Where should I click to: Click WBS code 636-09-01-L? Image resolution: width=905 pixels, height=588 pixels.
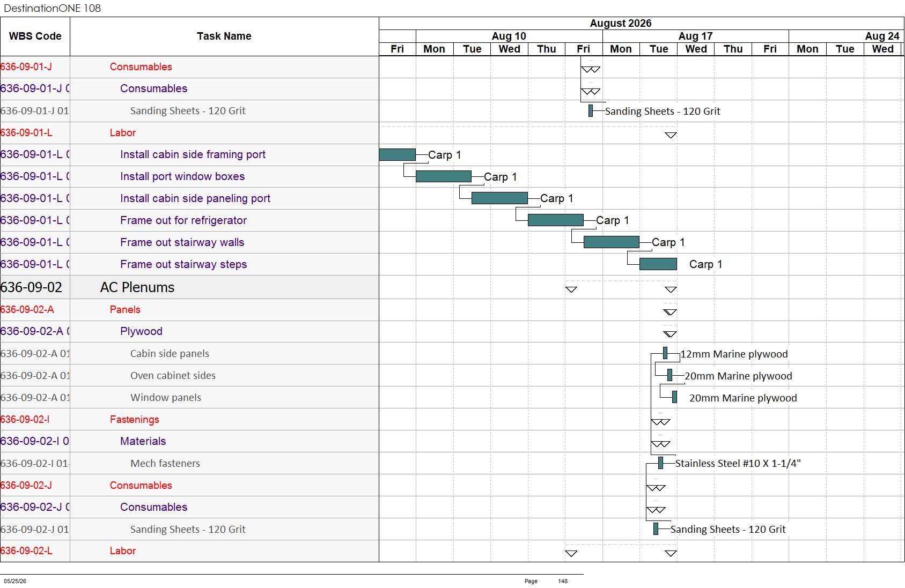click(26, 132)
